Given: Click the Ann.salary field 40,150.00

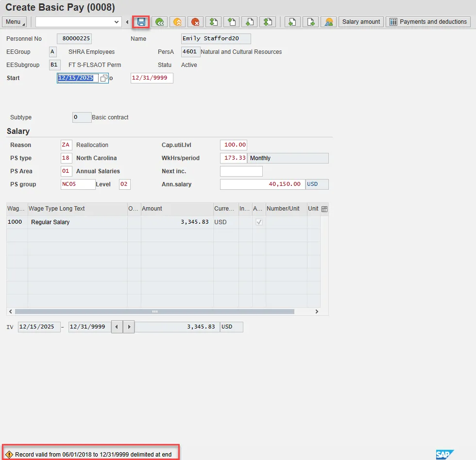Looking at the screenshot, I should (x=263, y=184).
